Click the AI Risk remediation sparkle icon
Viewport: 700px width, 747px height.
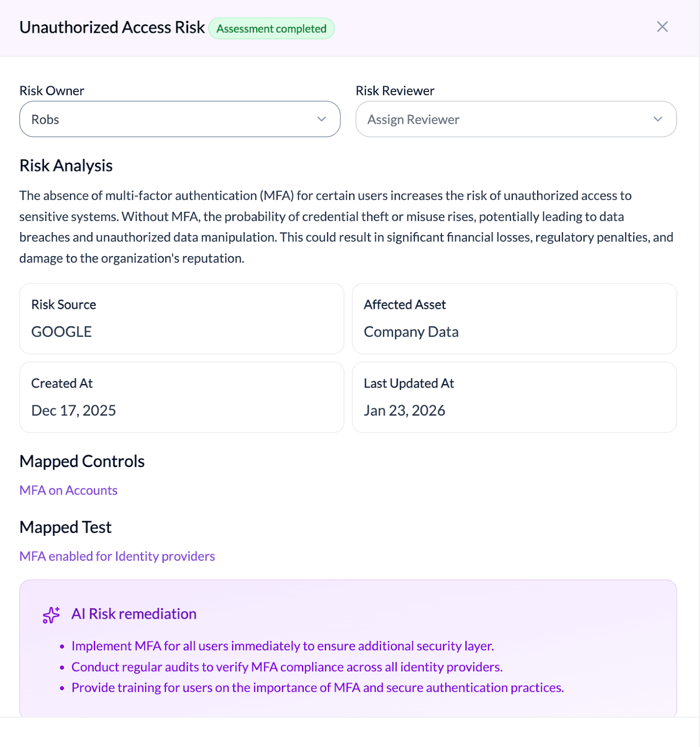(x=51, y=615)
